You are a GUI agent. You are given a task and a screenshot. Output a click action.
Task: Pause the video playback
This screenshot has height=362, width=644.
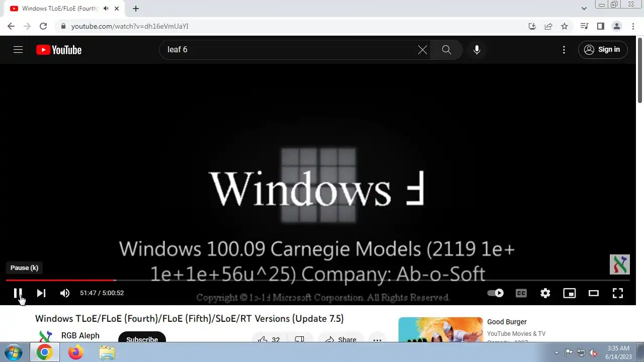(x=18, y=293)
